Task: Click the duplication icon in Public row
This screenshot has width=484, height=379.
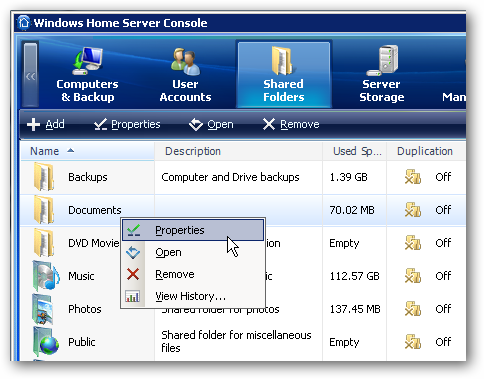Action: click(413, 342)
